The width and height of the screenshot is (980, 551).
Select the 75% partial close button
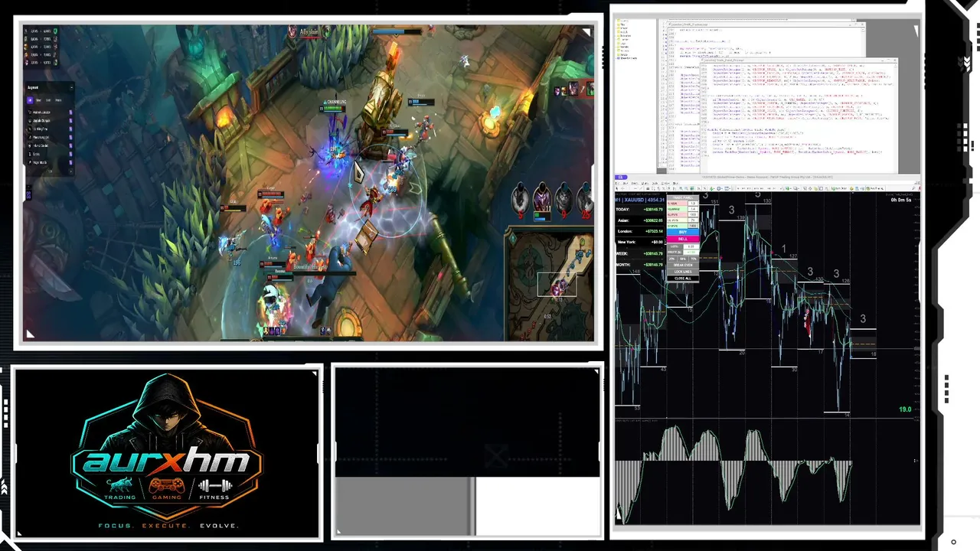(x=692, y=259)
